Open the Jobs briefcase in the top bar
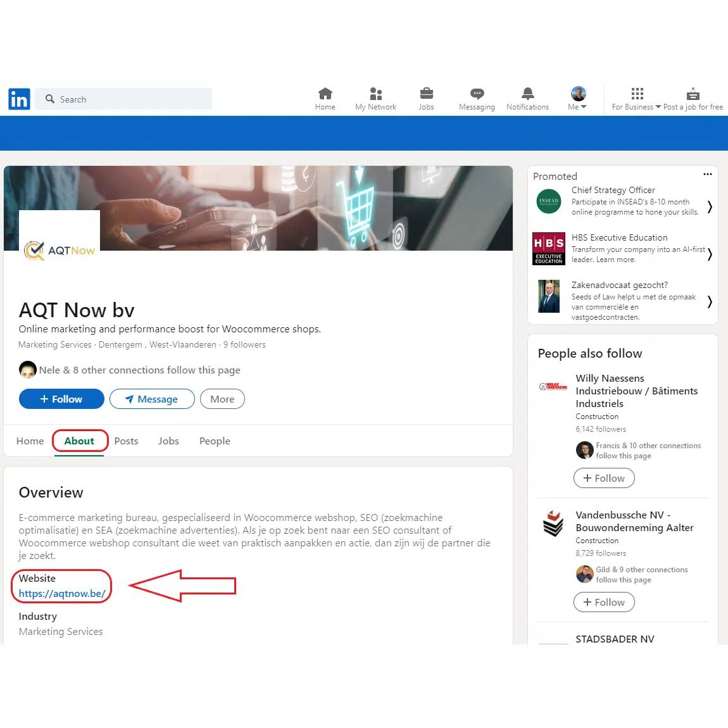The image size is (728, 728). pos(426,99)
